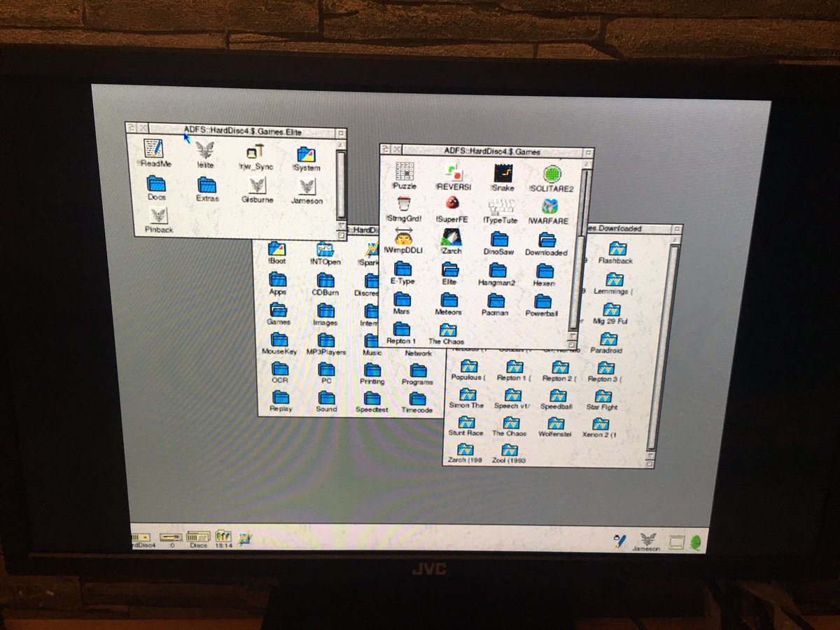Launch the !Puzzle game icon
This screenshot has width=840, height=630.
(x=405, y=171)
